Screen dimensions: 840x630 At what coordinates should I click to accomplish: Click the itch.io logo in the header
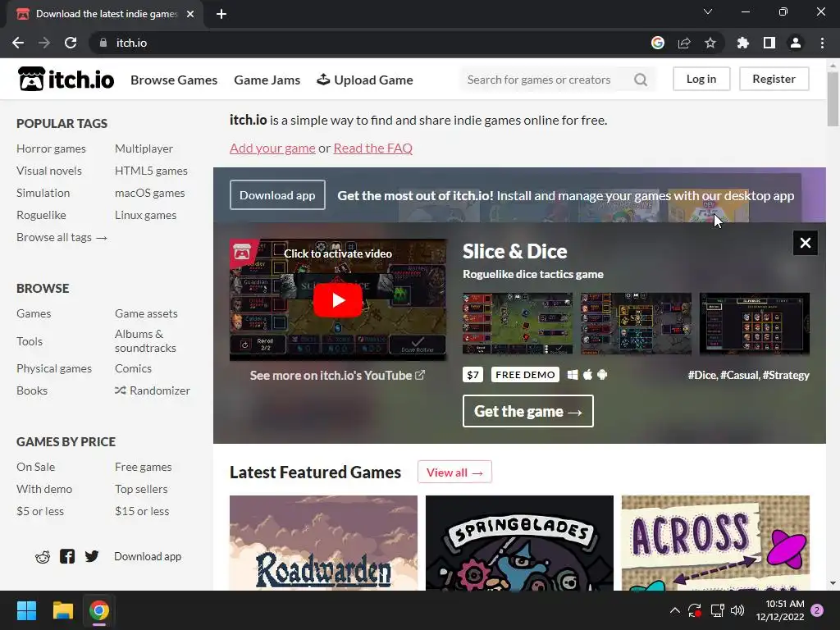click(x=66, y=80)
